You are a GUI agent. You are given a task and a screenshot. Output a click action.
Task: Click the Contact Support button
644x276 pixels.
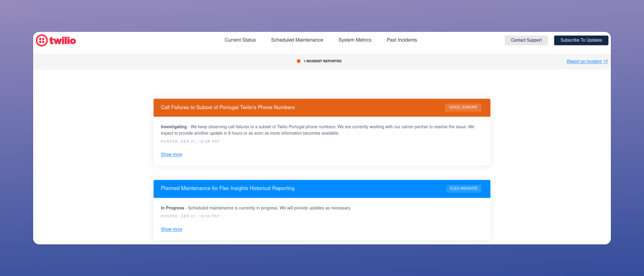[526, 40]
